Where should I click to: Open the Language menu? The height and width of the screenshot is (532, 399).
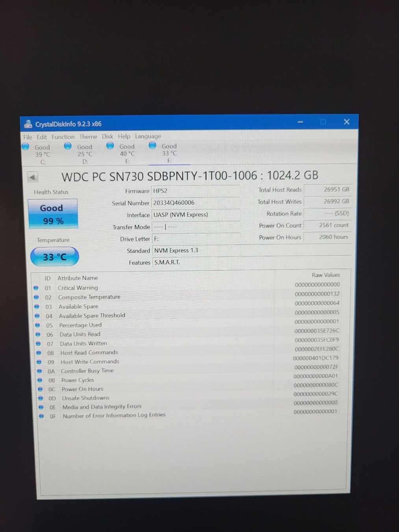148,136
